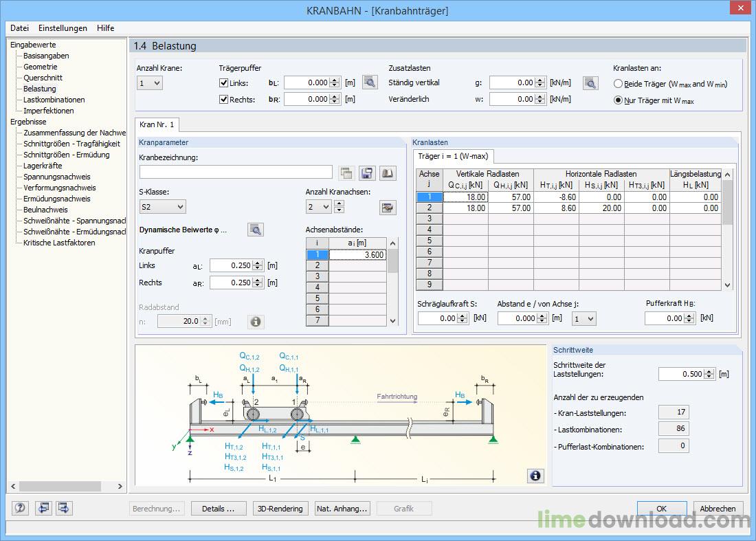Click the Nat. Anhang button
This screenshot has height=541, width=756.
342,508
